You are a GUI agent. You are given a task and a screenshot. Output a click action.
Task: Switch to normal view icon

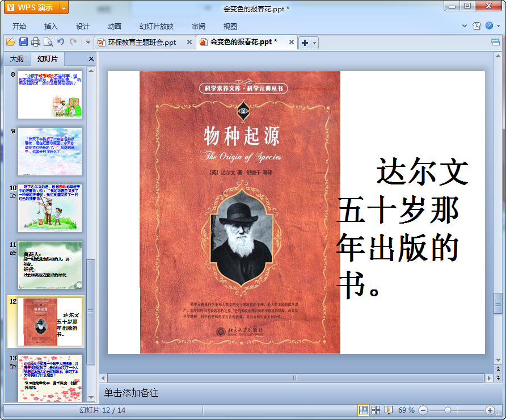pos(364,410)
